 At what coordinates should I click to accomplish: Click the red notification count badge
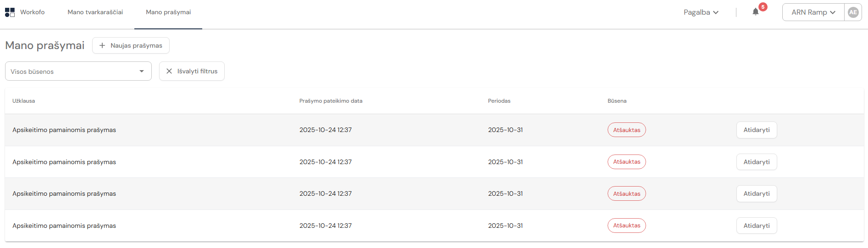(763, 7)
